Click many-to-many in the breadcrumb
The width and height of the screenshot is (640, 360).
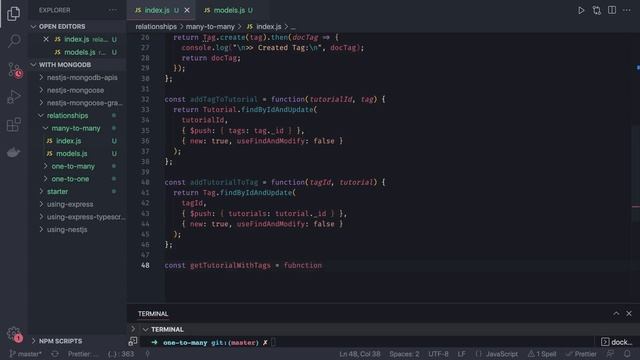(210, 27)
